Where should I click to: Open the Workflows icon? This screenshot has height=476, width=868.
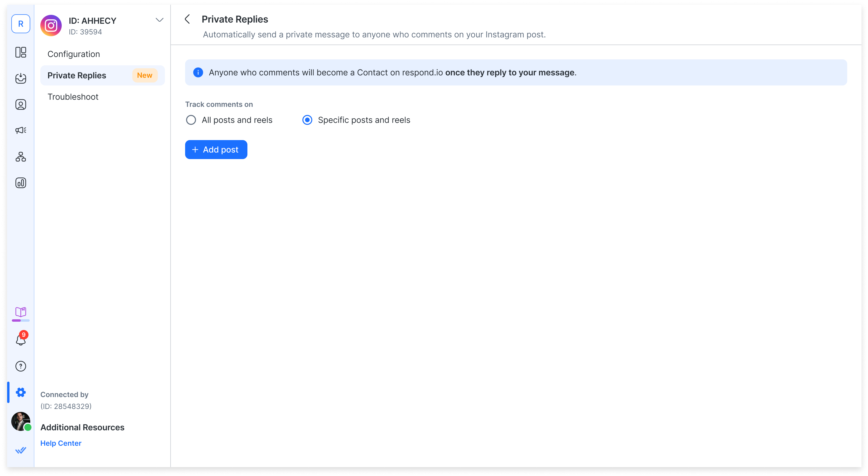click(x=20, y=157)
